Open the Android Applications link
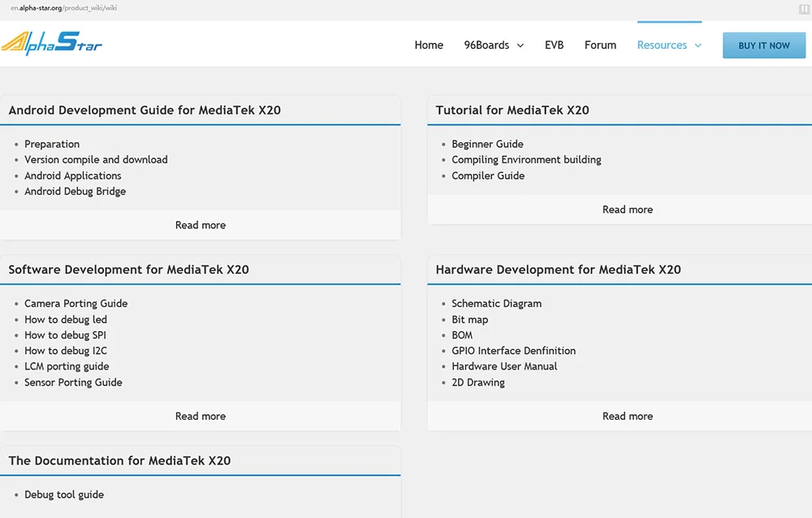Viewport: 812px width, 518px height. (x=72, y=175)
